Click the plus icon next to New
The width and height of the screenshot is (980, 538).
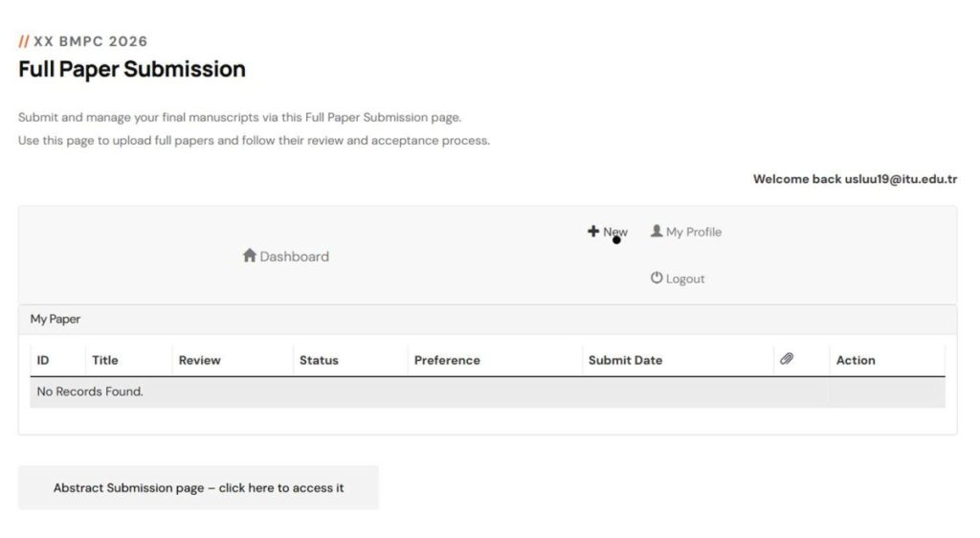[x=593, y=232]
